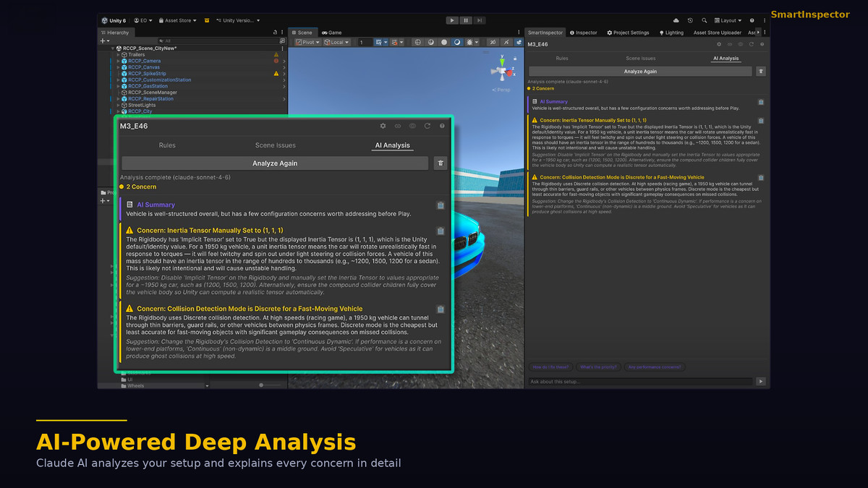This screenshot has height=488, width=868.
Task: Click refresh icon in enlarged M3_E46 callout
Action: click(x=427, y=126)
